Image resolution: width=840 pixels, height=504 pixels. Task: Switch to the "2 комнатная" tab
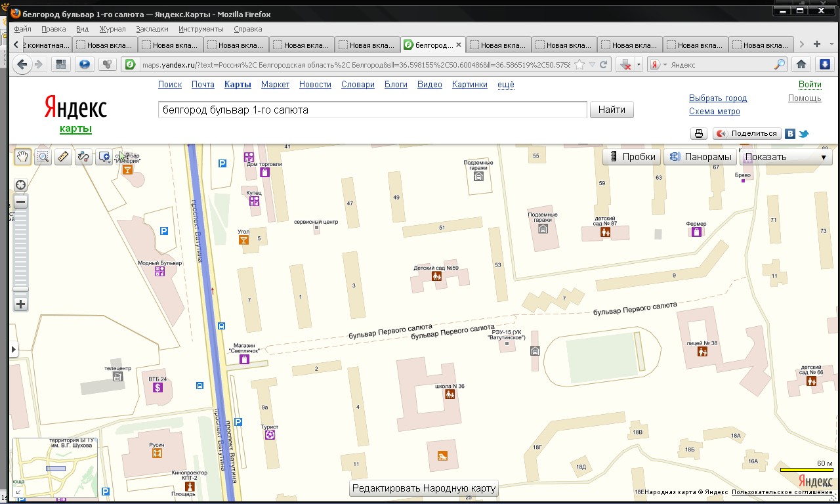pos(47,45)
